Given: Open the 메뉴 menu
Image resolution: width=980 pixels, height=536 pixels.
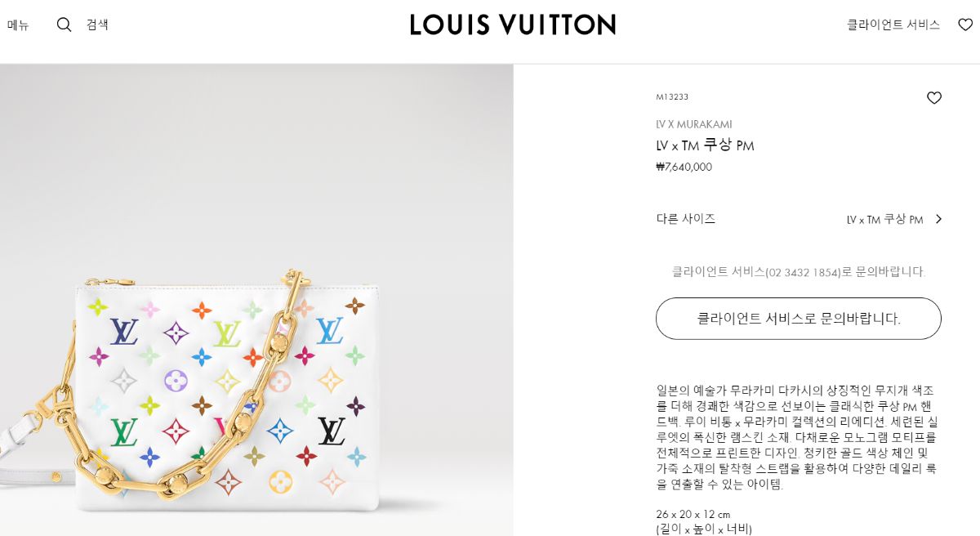Looking at the screenshot, I should tap(18, 25).
